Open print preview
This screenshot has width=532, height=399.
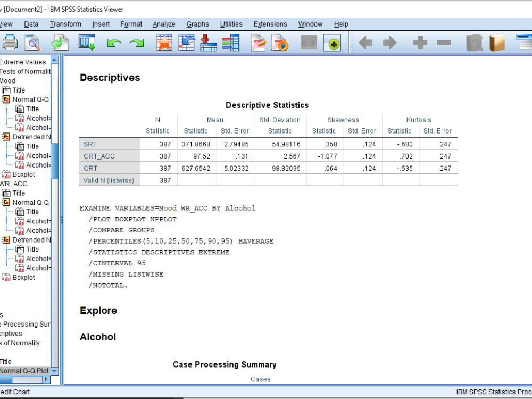[32, 43]
